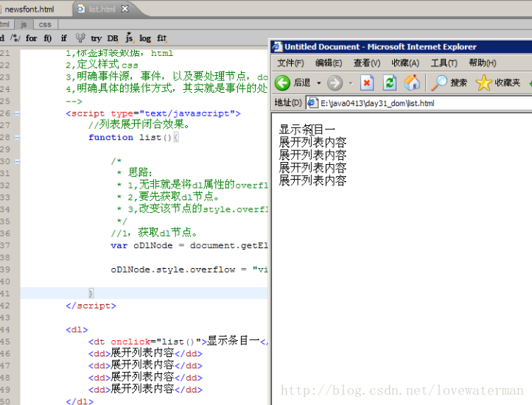Switch to the newsfont.html editor tab
The height and width of the screenshot is (405, 532).
29,9
